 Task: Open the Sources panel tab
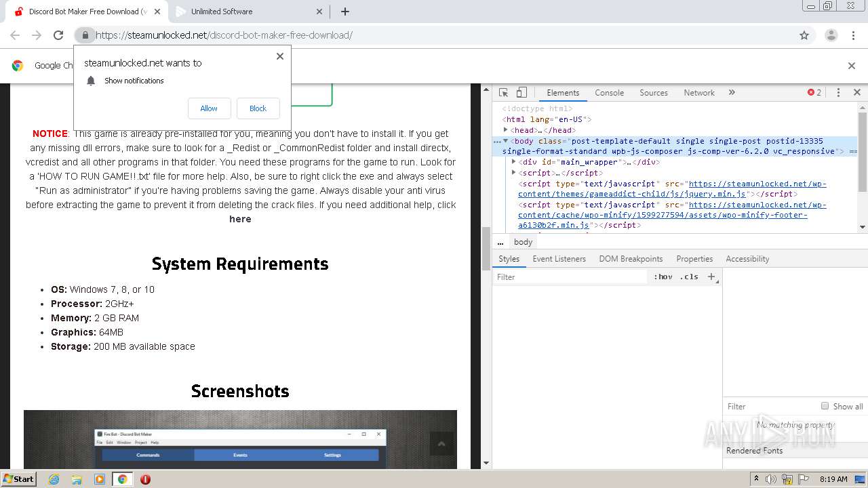click(x=654, y=93)
